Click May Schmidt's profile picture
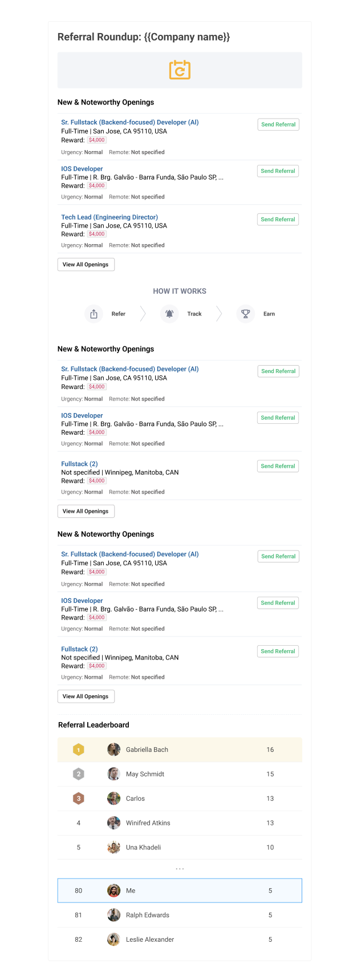The height and width of the screenshot is (980, 349). click(114, 774)
